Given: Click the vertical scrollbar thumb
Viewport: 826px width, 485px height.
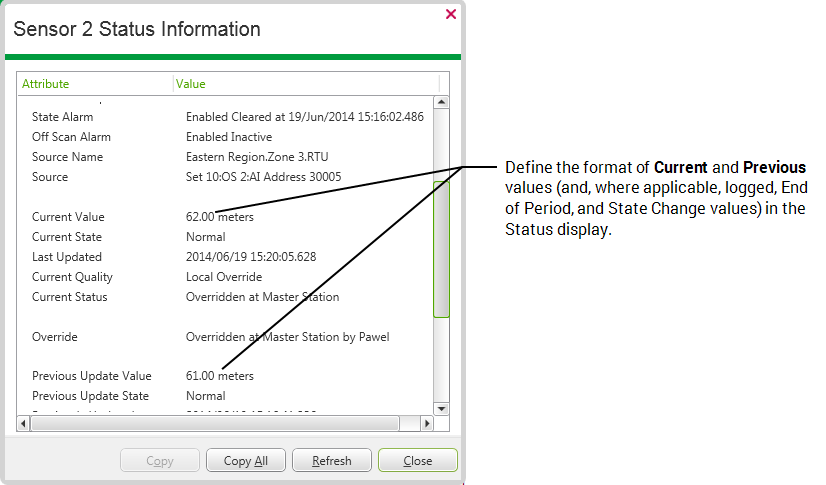Looking at the screenshot, I should coord(441,248).
